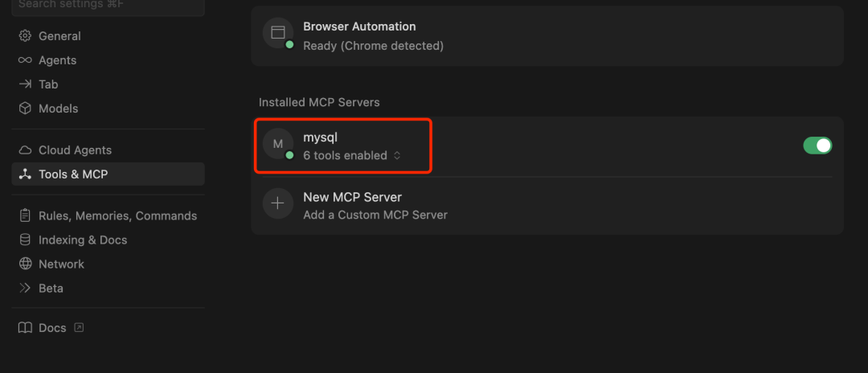Open Rules, Memories, Commands section
Screen dimensions: 868x373
[117, 216]
